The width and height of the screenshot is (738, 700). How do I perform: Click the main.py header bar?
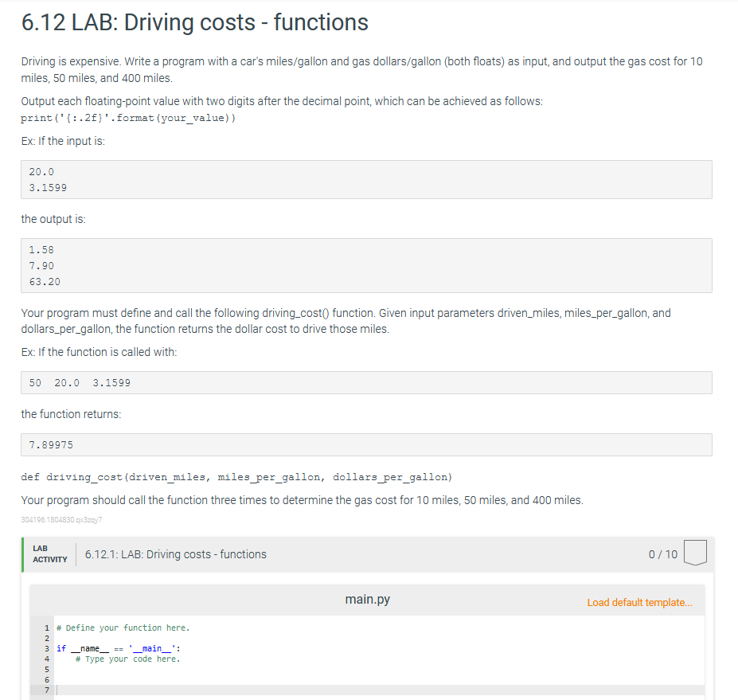(367, 600)
